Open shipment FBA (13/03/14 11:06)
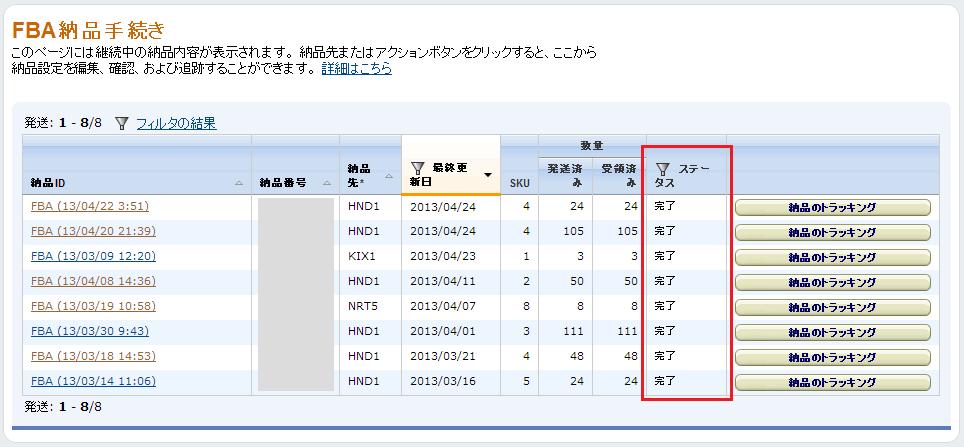 point(93,382)
